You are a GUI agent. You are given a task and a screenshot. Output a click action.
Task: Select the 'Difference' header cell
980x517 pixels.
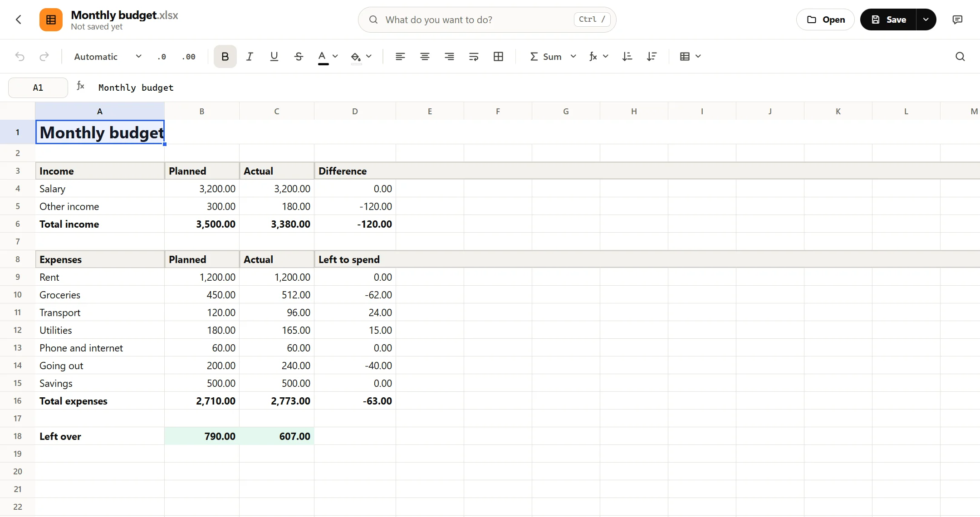[355, 171]
